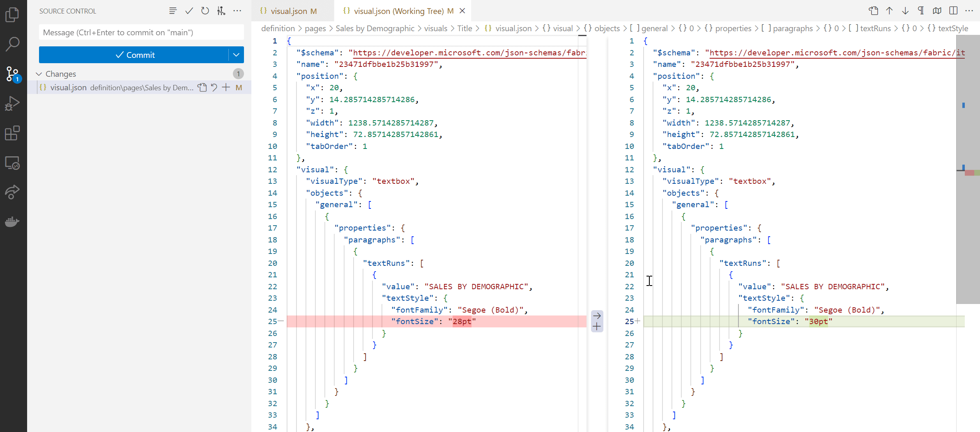Open the Source Control view icon
This screenshot has width=980, height=432.
[12, 74]
